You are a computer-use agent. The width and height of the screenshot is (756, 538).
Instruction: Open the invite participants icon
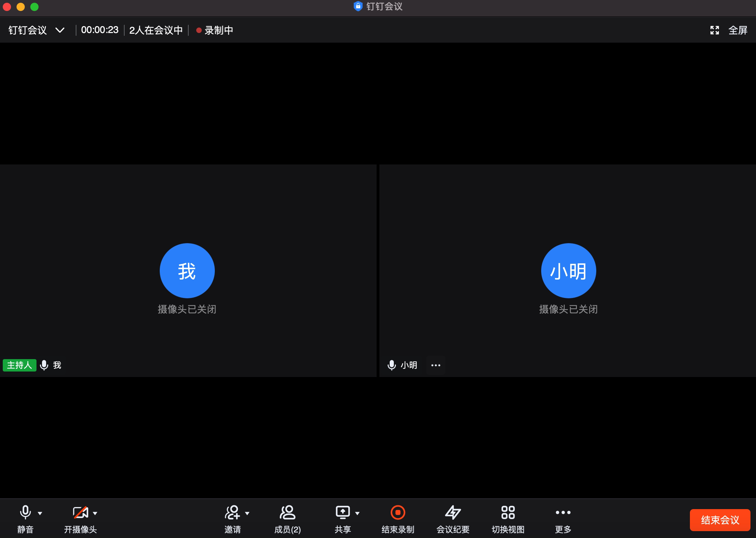click(x=232, y=513)
